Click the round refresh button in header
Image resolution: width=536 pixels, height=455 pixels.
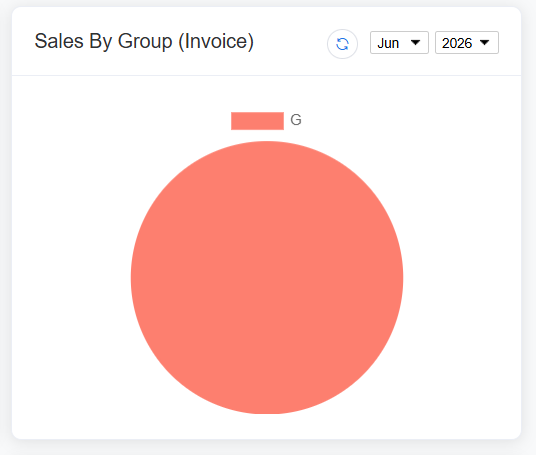tap(342, 44)
